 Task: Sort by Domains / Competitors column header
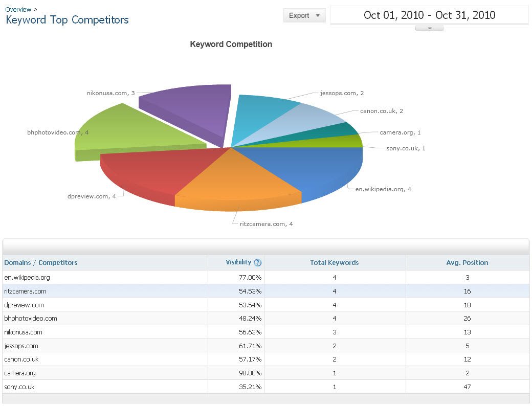click(41, 262)
